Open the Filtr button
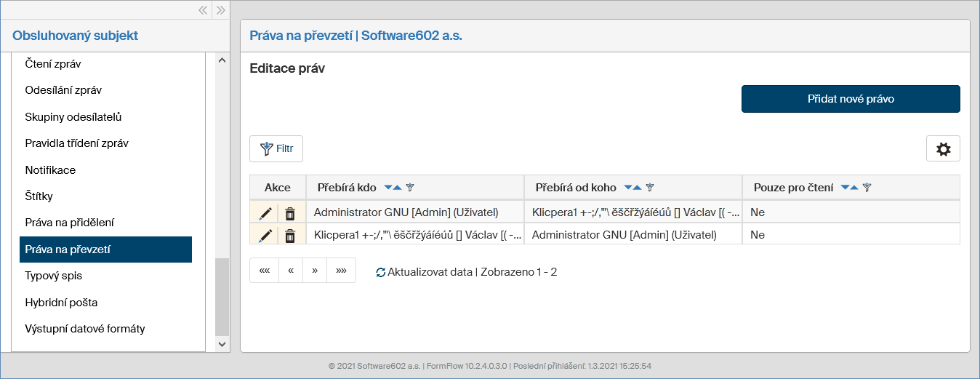980x379 pixels. click(276, 149)
